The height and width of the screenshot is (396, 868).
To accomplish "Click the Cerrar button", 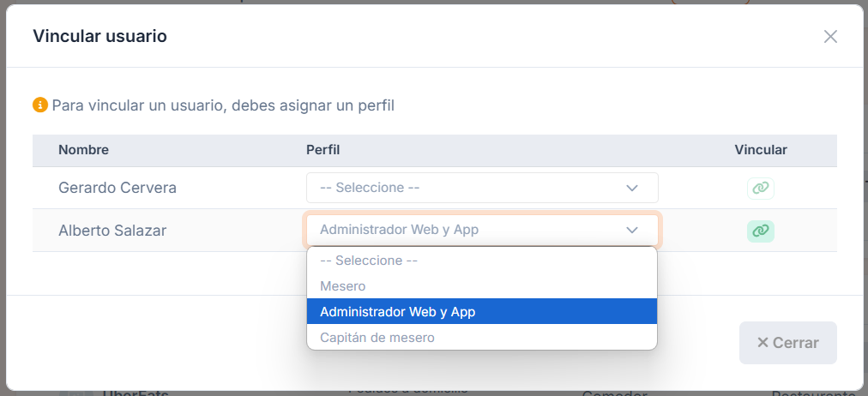I will [787, 343].
